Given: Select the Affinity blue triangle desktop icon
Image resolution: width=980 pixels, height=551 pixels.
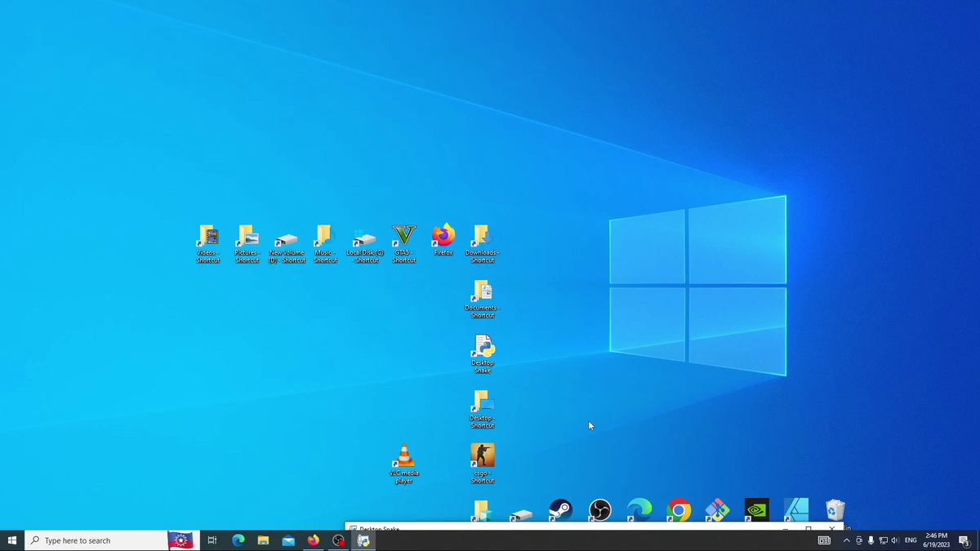Looking at the screenshot, I should click(795, 510).
